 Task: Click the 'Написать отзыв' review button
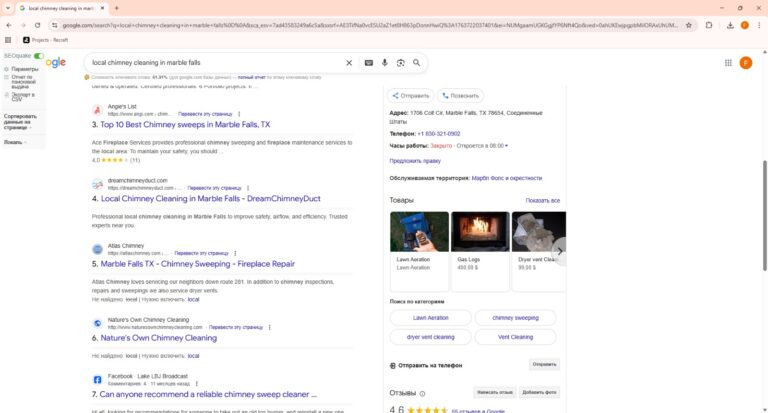493,392
